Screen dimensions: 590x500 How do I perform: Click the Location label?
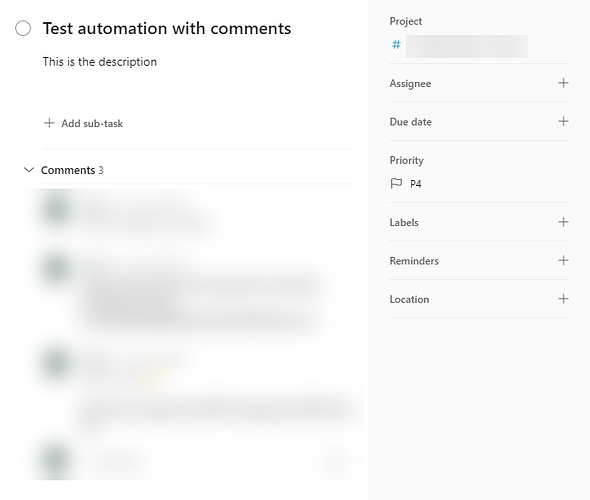tap(409, 299)
